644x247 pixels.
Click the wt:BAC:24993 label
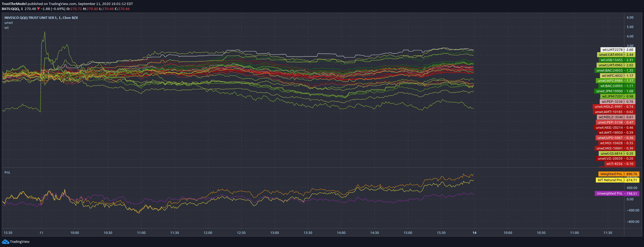(611, 86)
